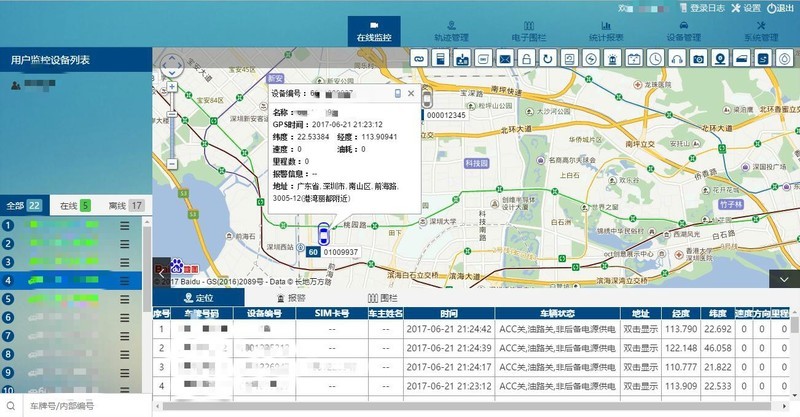Screen dimensions: 800x417
Task: Open the 统计报表 tab
Action: click(606, 31)
